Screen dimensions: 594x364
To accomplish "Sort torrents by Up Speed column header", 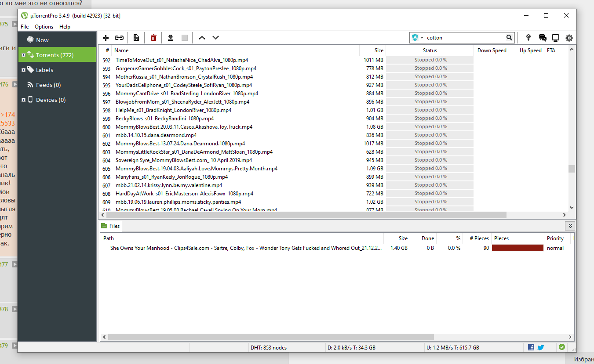I will [x=527, y=50].
